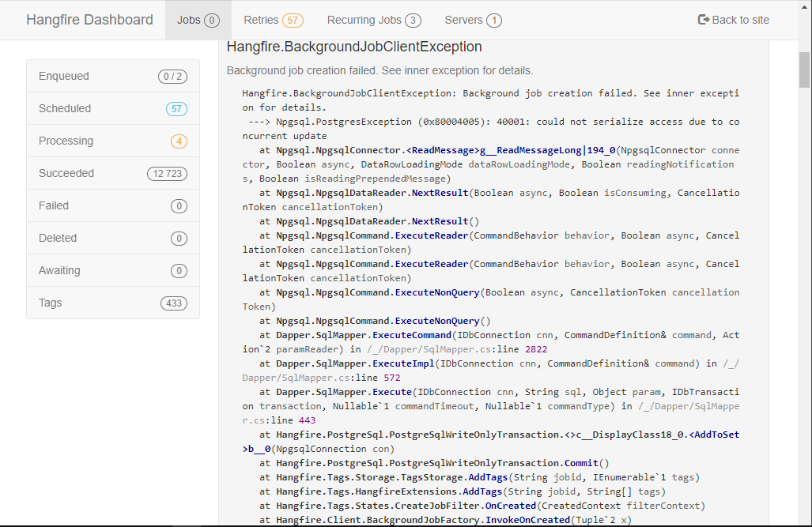
Task: Click the Back to site link
Action: [737, 20]
